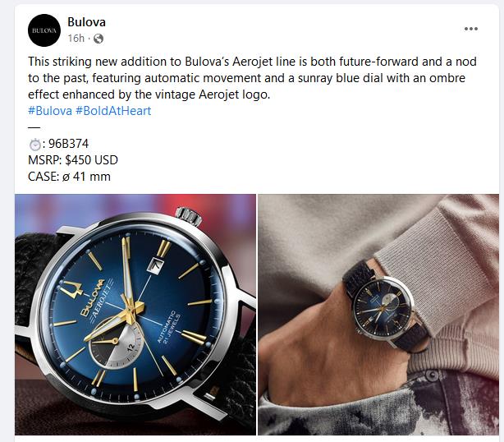Open the 16h post timestamp

(76, 39)
